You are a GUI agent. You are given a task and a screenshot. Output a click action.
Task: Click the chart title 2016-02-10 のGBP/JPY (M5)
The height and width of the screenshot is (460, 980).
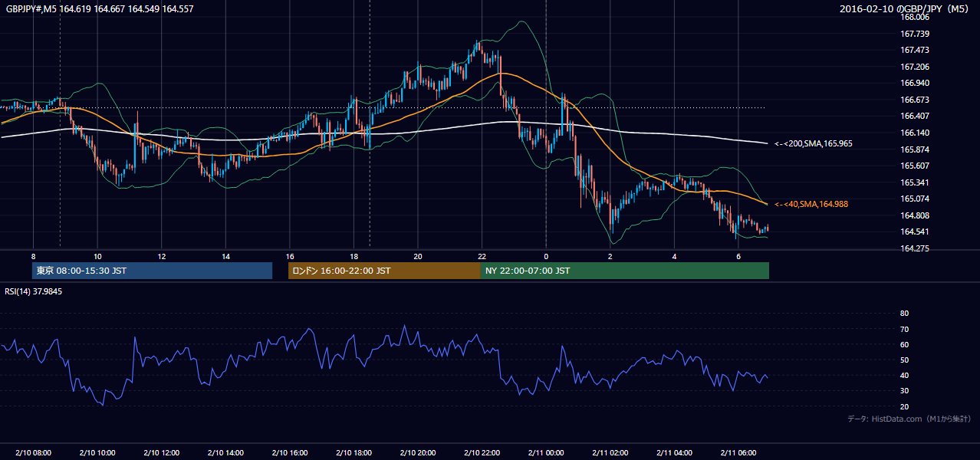(x=906, y=9)
